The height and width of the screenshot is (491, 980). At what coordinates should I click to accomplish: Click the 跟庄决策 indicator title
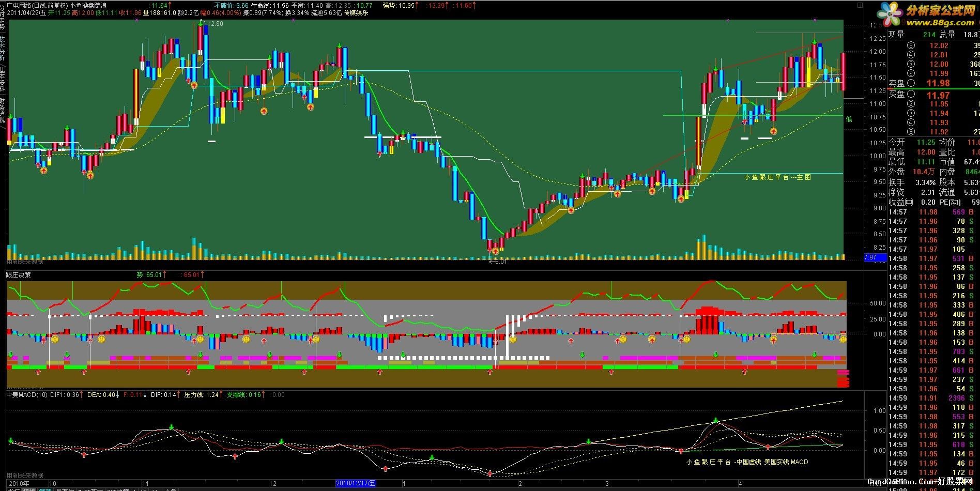[x=19, y=275]
